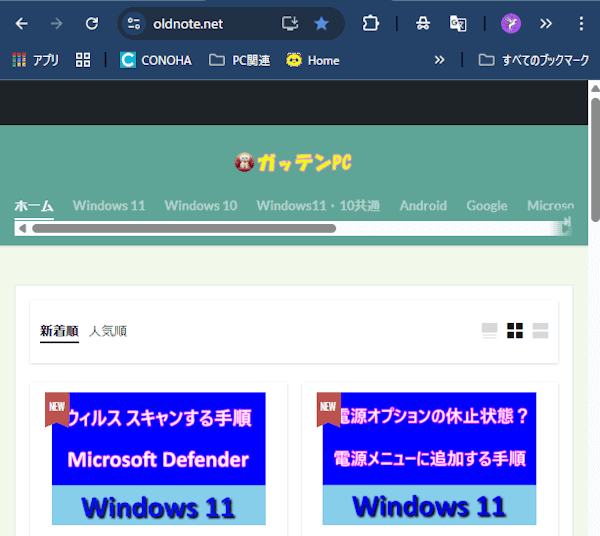Click the tab groups grid icon
This screenshot has width=600, height=536.
83,60
